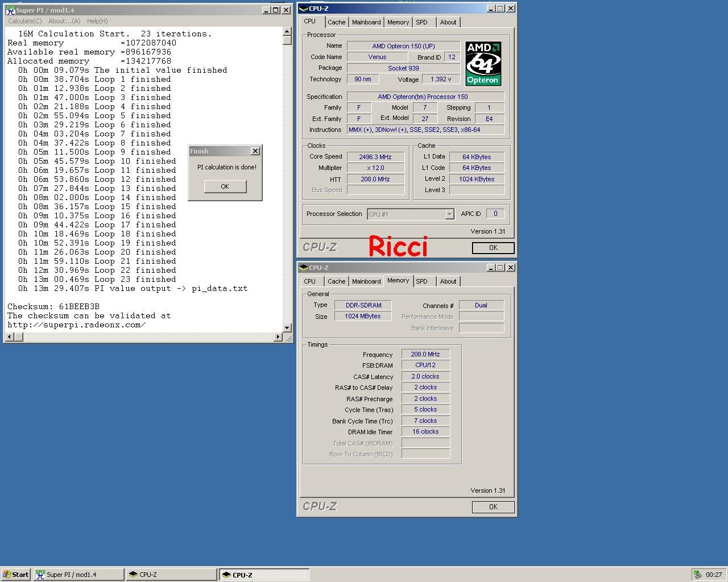Click the Memory Size 1024 MBytes field
Image resolution: width=728 pixels, height=582 pixels.
tap(363, 316)
